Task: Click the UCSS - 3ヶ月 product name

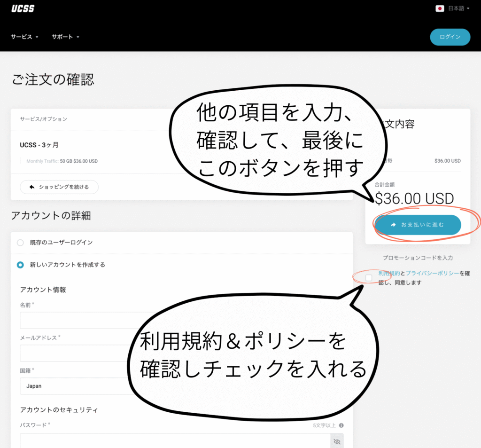Action: [39, 145]
